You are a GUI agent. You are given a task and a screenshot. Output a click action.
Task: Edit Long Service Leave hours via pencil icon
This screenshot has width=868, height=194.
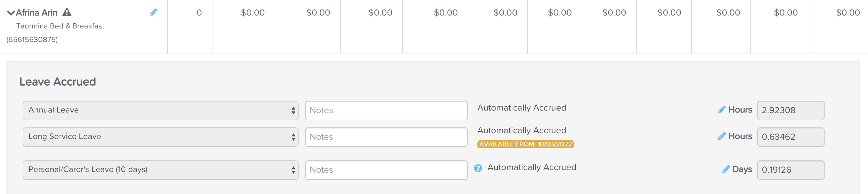tap(721, 136)
